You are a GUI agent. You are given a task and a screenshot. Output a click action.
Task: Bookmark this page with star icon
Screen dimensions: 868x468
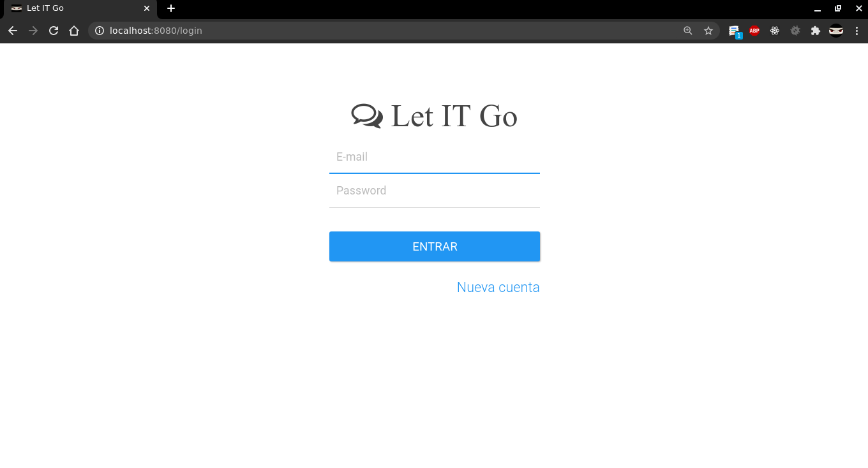[x=708, y=31]
